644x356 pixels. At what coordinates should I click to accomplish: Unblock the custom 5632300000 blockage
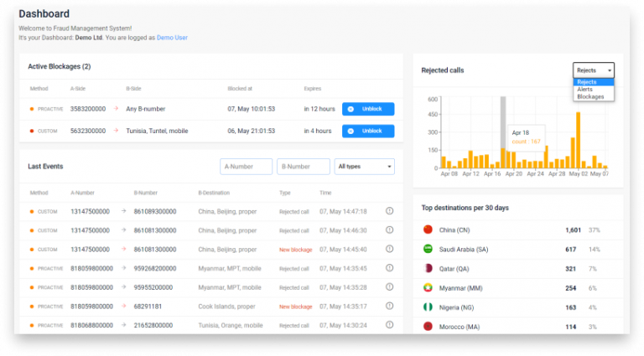tap(368, 131)
